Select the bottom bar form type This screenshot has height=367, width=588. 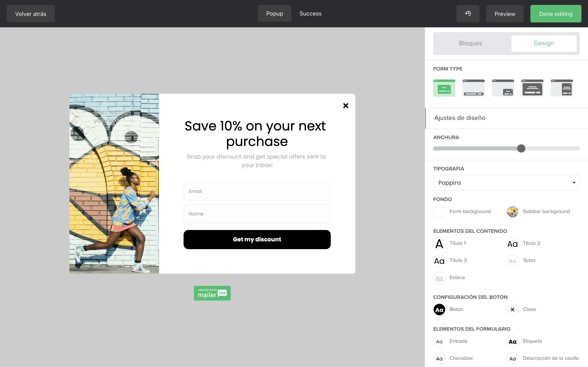pos(473,88)
